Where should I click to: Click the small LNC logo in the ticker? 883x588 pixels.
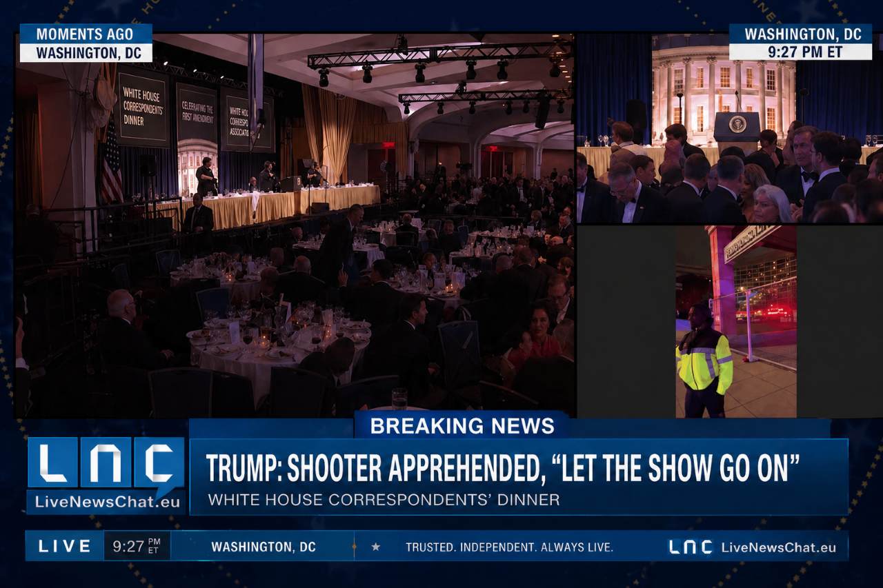tap(691, 547)
